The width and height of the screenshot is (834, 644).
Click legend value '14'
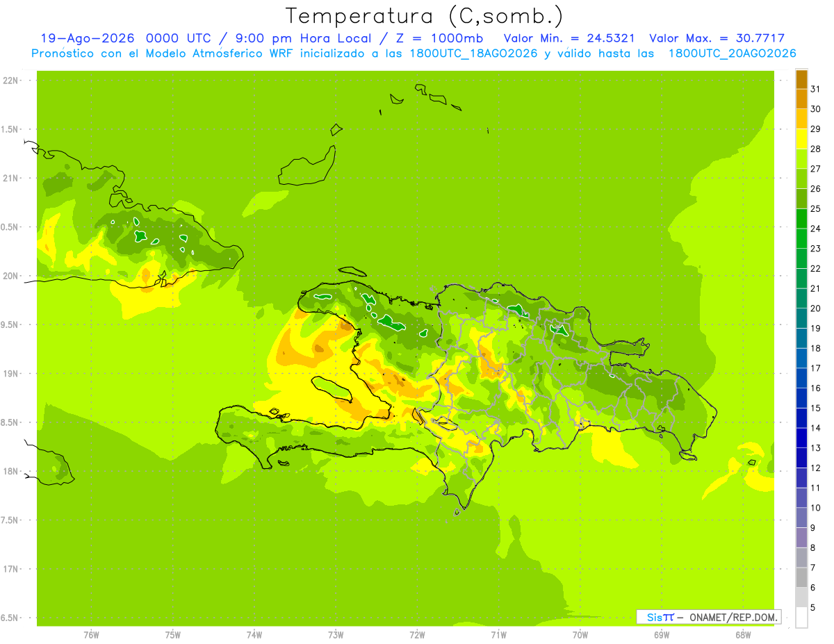click(x=815, y=428)
